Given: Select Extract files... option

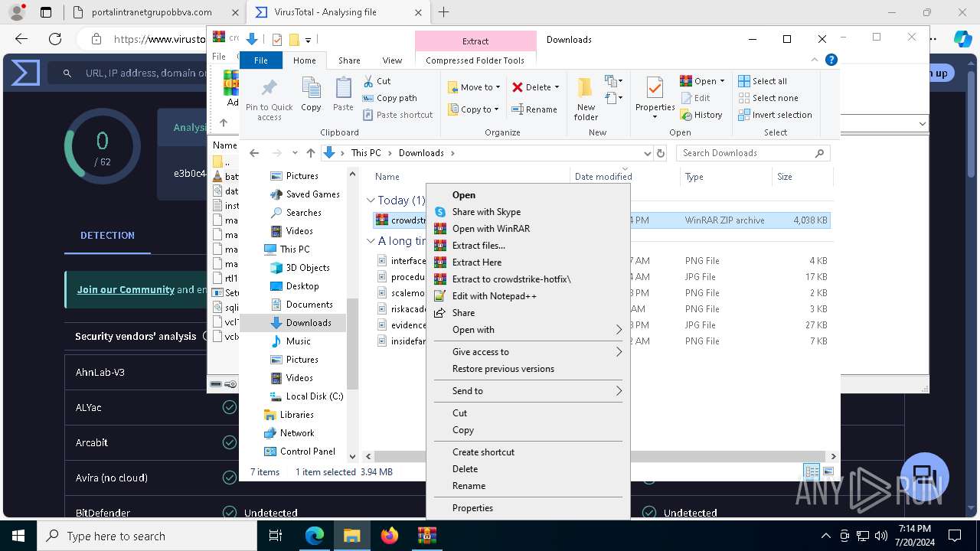Looking at the screenshot, I should pyautogui.click(x=479, y=246).
